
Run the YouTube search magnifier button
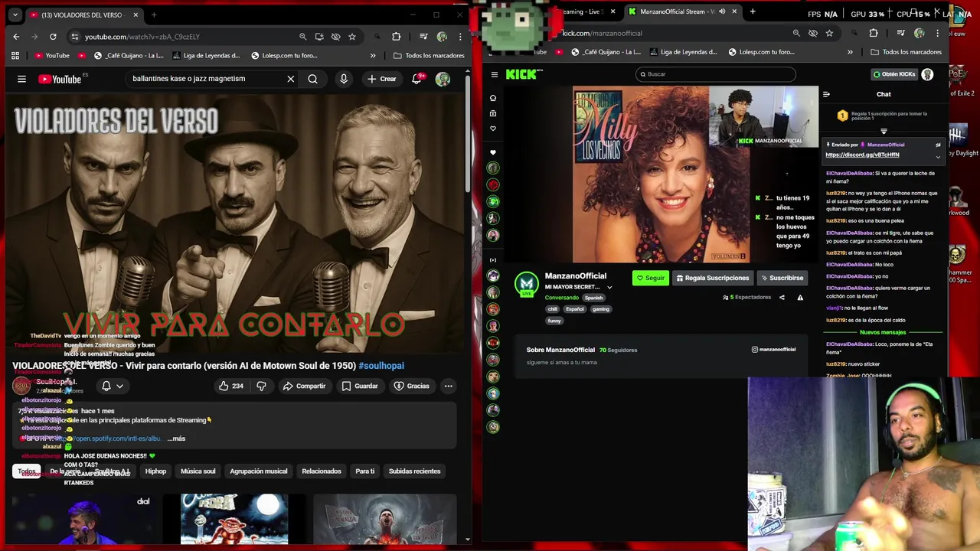tap(312, 79)
